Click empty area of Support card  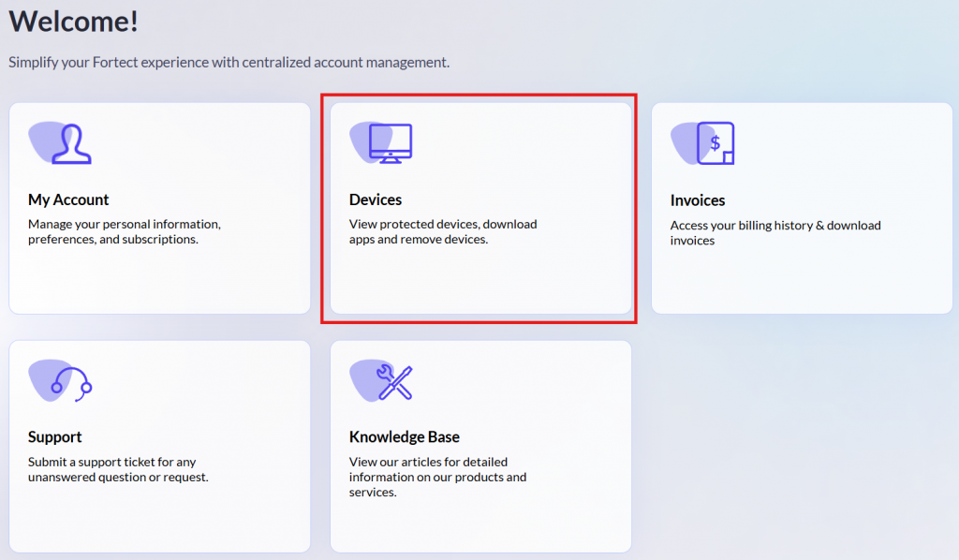pyautogui.click(x=160, y=519)
